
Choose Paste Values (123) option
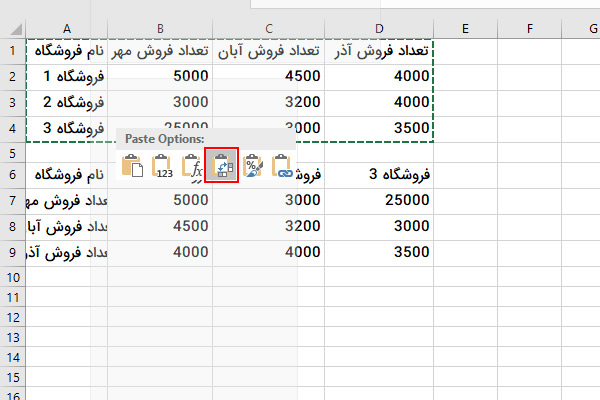[x=162, y=165]
